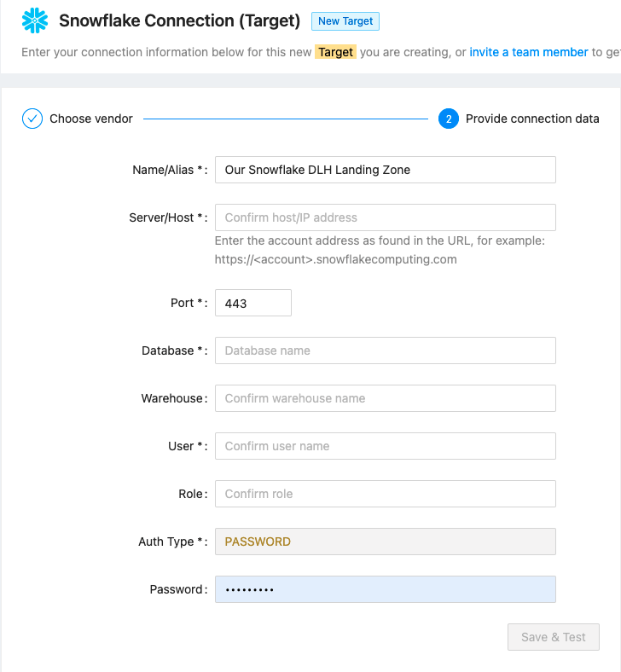
Task: Click into the Name/Alias field
Action: pyautogui.click(x=385, y=170)
